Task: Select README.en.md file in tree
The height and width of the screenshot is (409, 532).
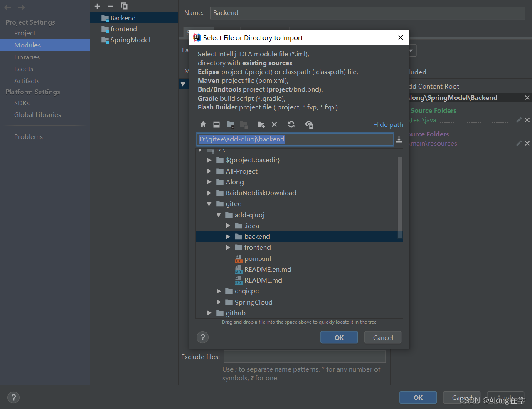Action: pos(263,269)
